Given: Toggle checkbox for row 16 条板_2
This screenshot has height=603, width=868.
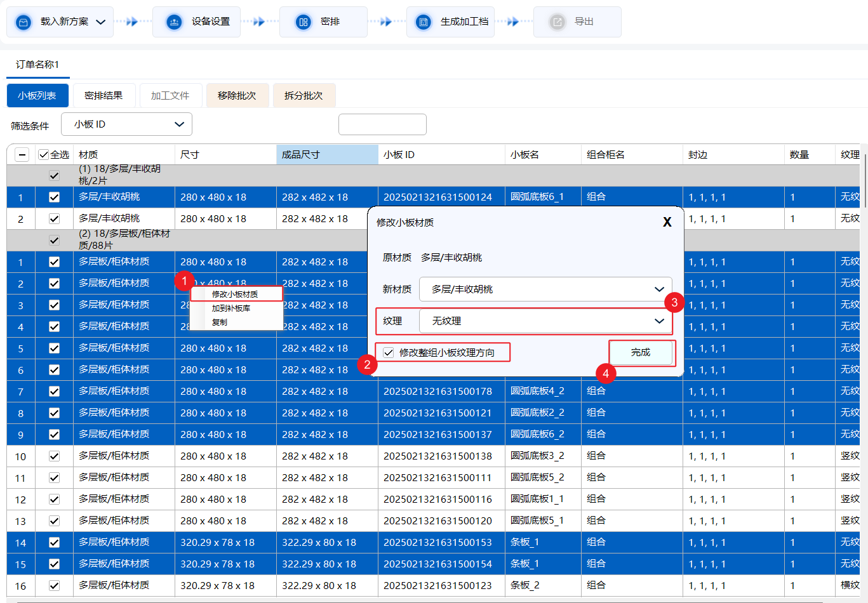Looking at the screenshot, I should coord(54,585).
